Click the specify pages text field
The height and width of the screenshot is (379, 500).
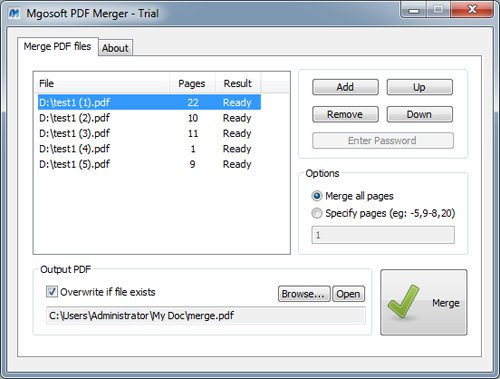(x=383, y=235)
